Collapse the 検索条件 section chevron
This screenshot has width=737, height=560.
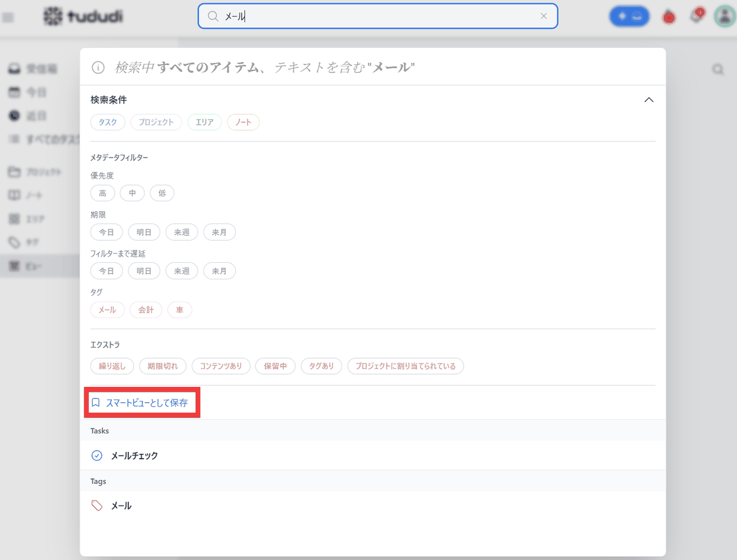click(x=649, y=99)
